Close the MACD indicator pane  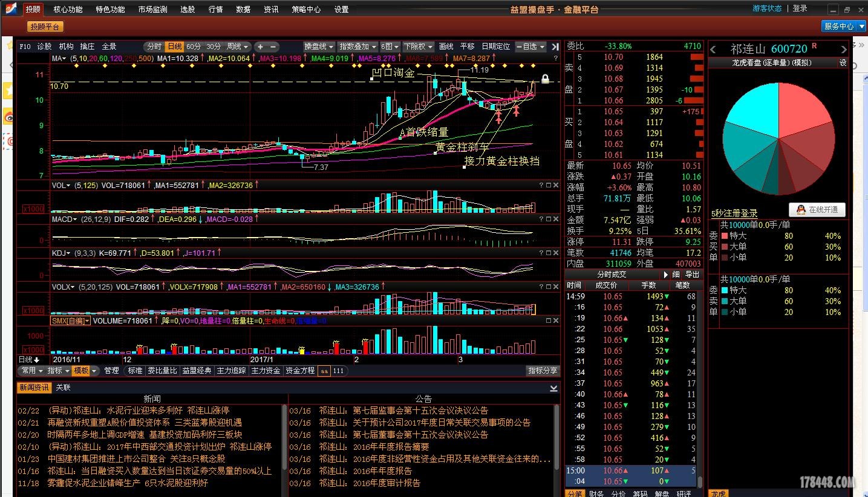click(556, 219)
